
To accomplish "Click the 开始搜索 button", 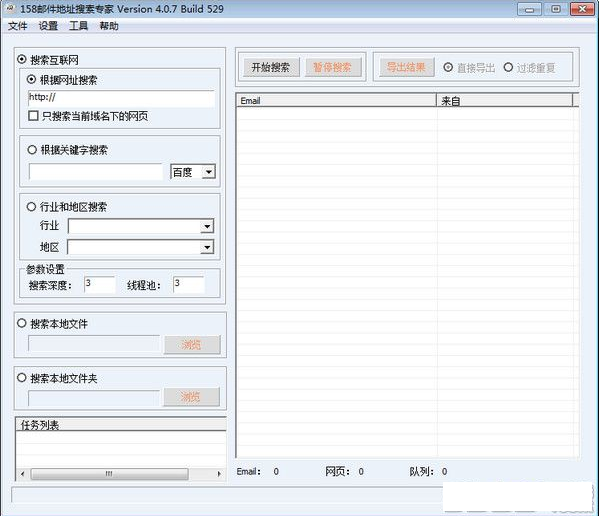I will pyautogui.click(x=271, y=67).
